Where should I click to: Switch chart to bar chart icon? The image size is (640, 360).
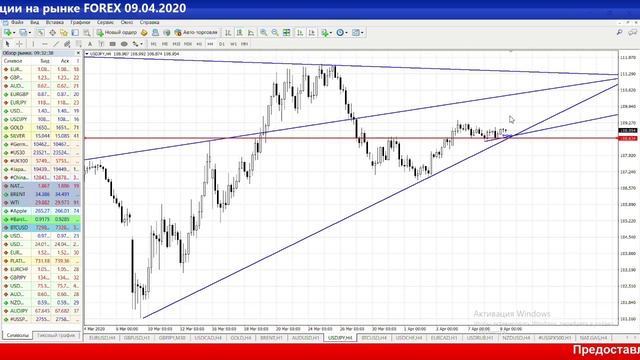point(228,32)
